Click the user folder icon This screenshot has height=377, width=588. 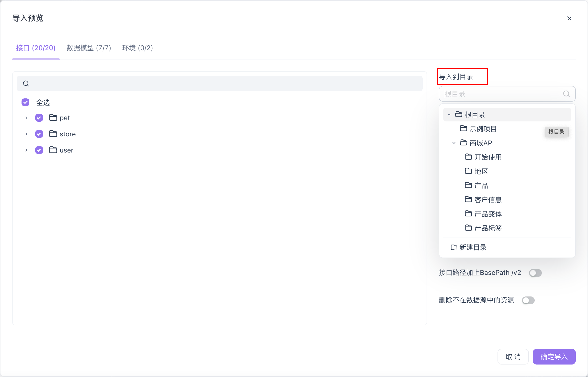coord(53,150)
